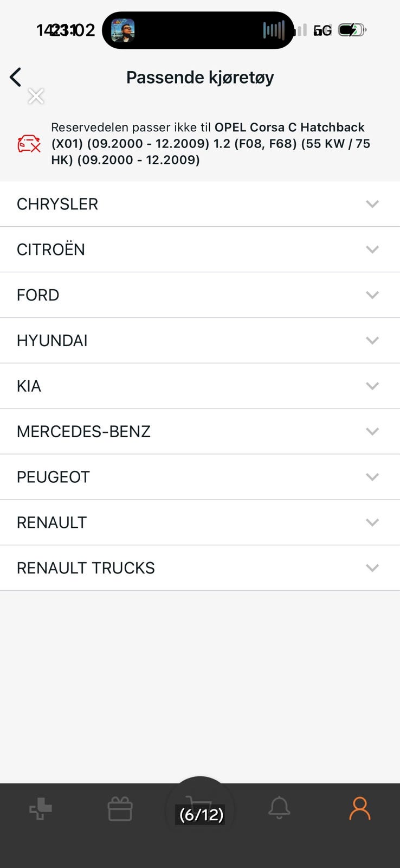Viewport: 400px width, 868px height.
Task: Open notifications bell in bottom bar
Action: coord(279,808)
